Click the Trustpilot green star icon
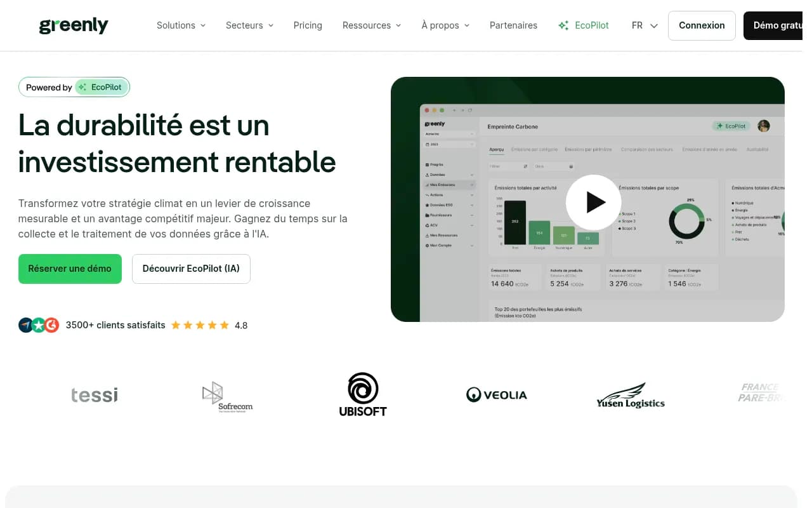 (39, 325)
